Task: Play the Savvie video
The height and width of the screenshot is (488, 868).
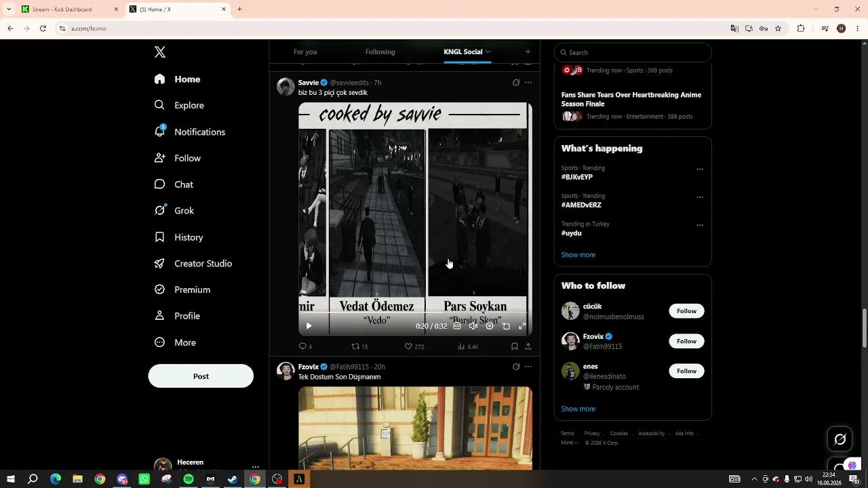Action: 309,326
